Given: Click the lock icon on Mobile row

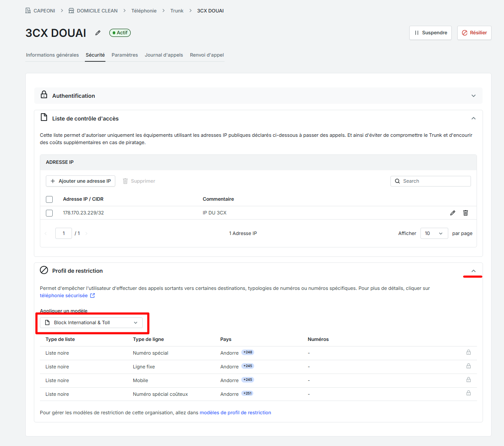Looking at the screenshot, I should tap(469, 380).
